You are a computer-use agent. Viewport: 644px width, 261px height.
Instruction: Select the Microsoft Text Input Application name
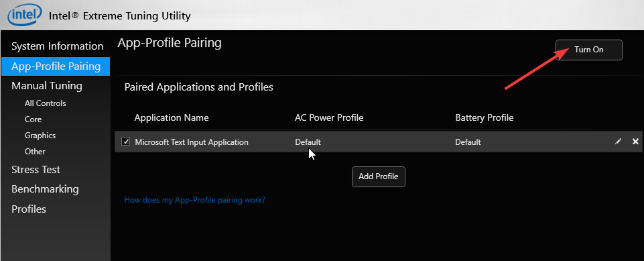192,142
